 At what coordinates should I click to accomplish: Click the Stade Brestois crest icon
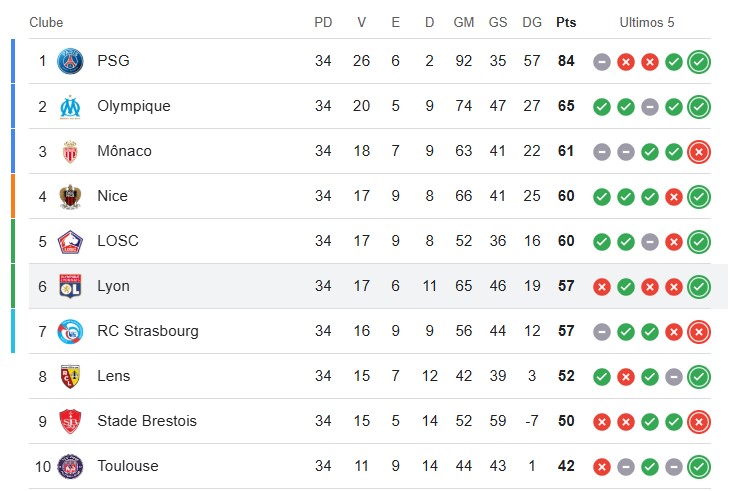(70, 422)
